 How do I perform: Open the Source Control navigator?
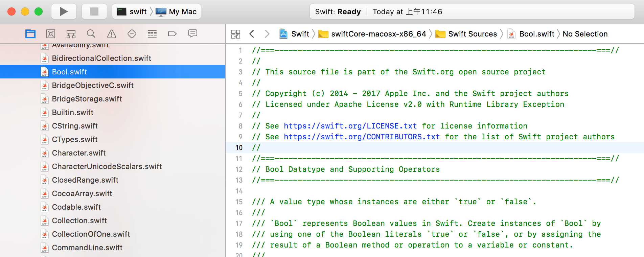click(51, 34)
